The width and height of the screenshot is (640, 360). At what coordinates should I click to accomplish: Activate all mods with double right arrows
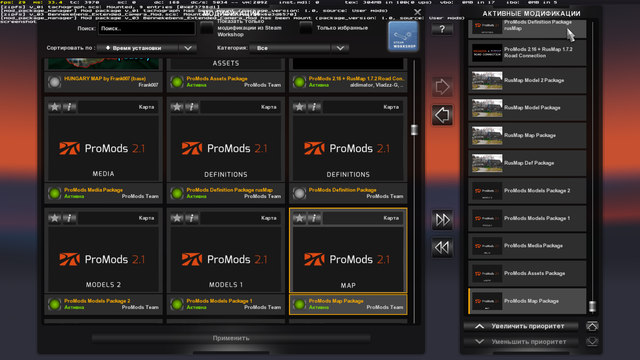pos(442,220)
